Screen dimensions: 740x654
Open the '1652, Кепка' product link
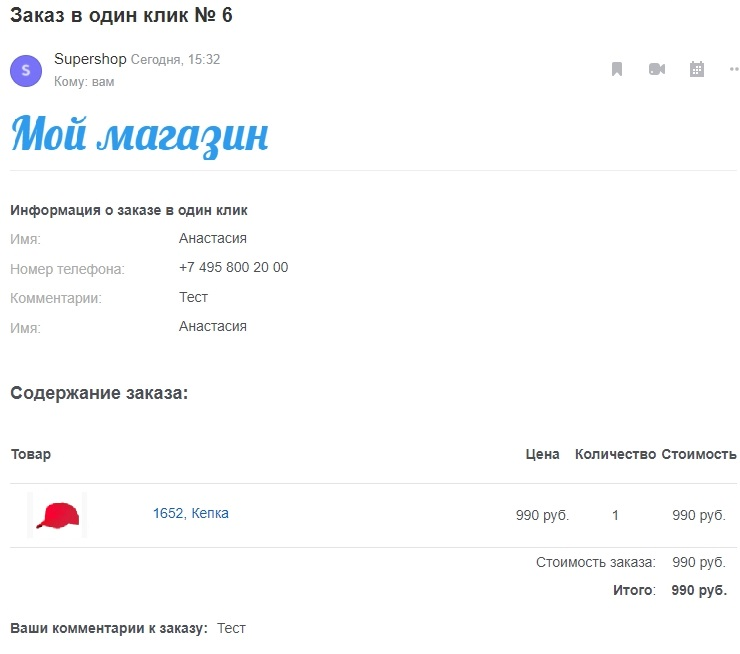tap(190, 513)
